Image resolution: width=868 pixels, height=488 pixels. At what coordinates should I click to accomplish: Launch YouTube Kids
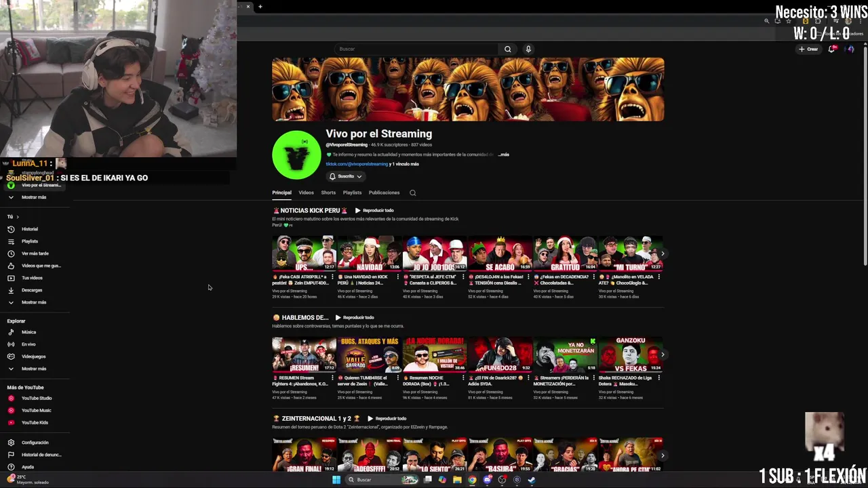(x=35, y=422)
